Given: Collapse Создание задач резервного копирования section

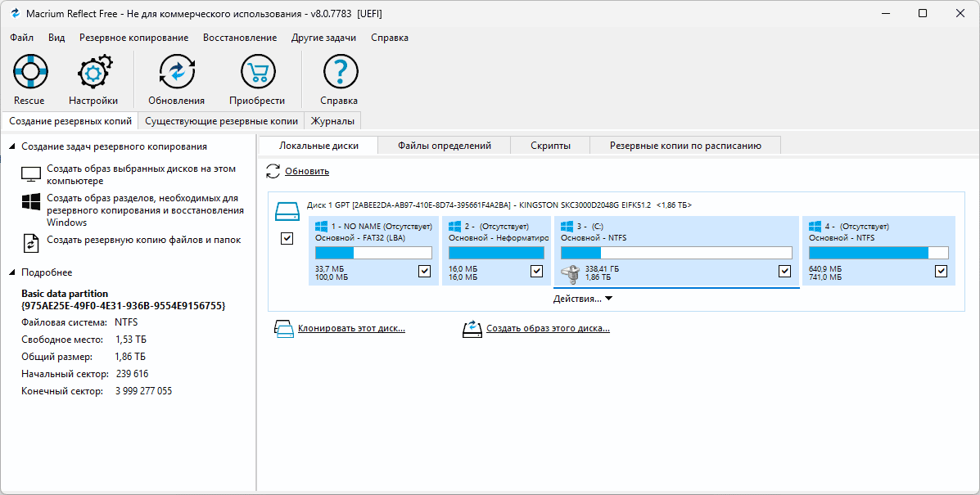Looking at the screenshot, I should pyautogui.click(x=12, y=146).
